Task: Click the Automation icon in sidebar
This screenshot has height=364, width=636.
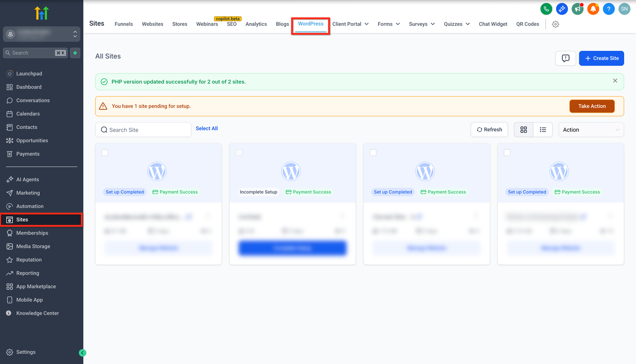Action: pyautogui.click(x=10, y=206)
